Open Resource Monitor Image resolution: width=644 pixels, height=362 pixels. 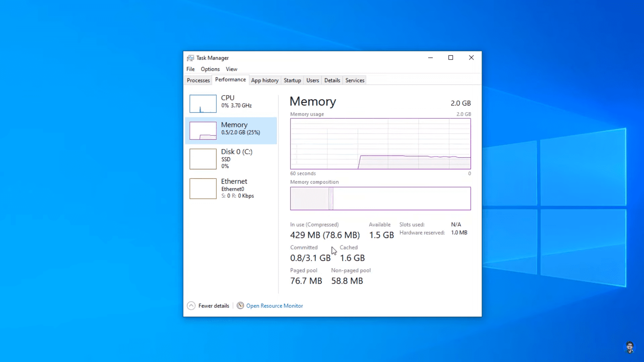[x=274, y=306]
